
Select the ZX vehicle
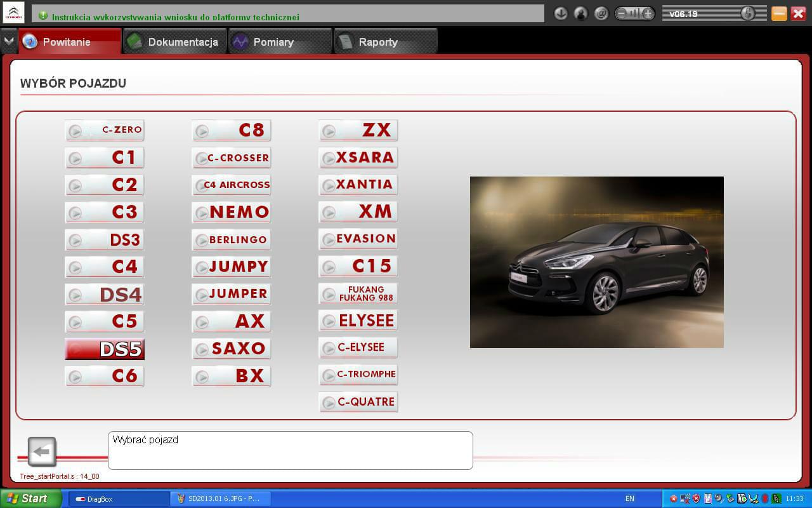click(x=358, y=130)
